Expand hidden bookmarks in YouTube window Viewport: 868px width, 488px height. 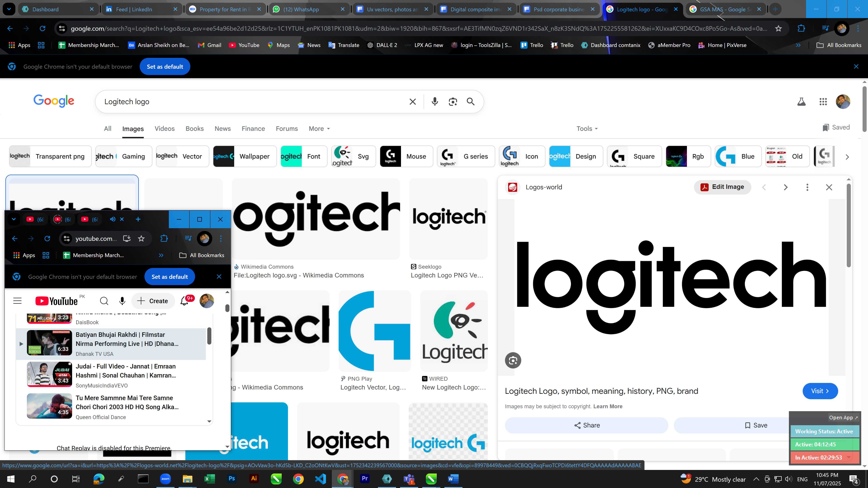161,255
